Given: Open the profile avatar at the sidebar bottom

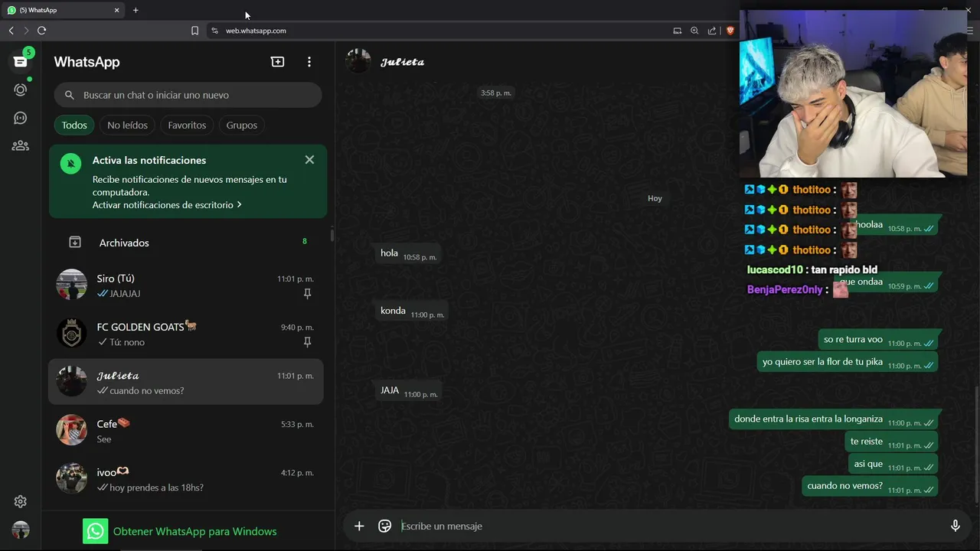Looking at the screenshot, I should 21,530.
